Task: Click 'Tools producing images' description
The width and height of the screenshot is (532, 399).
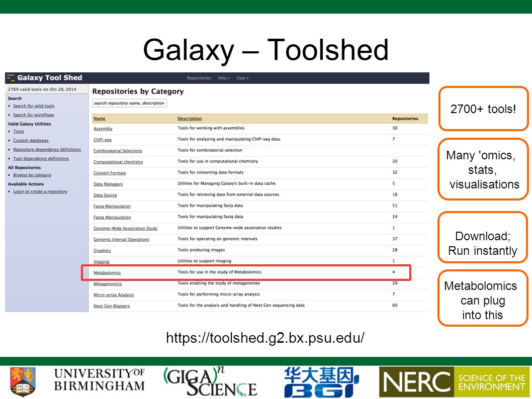Action: pyautogui.click(x=201, y=250)
